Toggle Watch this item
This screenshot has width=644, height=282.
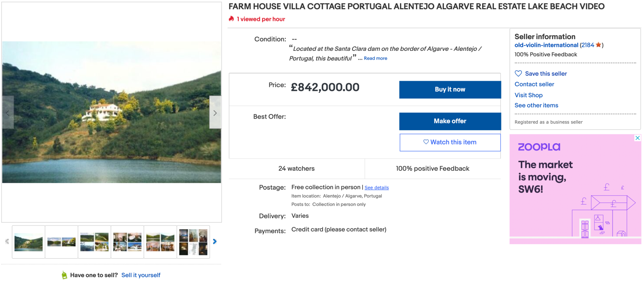[x=450, y=142]
